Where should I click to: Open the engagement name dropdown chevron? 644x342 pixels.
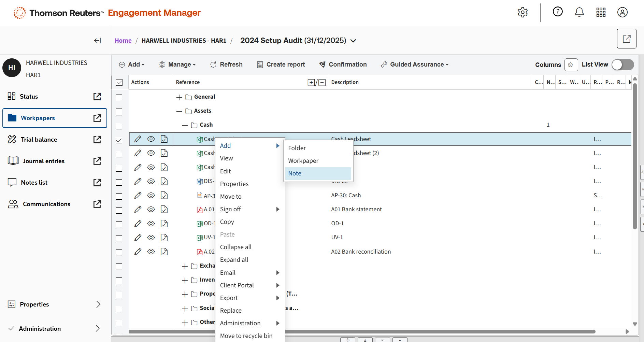[x=353, y=41]
